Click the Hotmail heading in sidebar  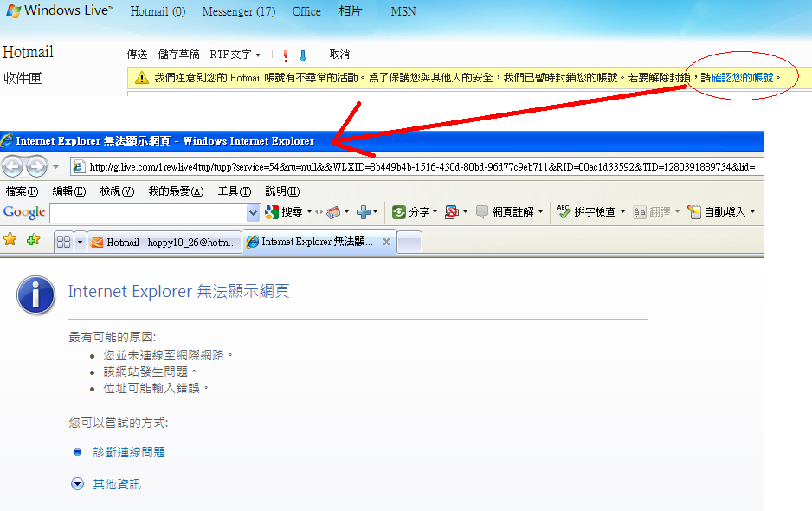28,52
